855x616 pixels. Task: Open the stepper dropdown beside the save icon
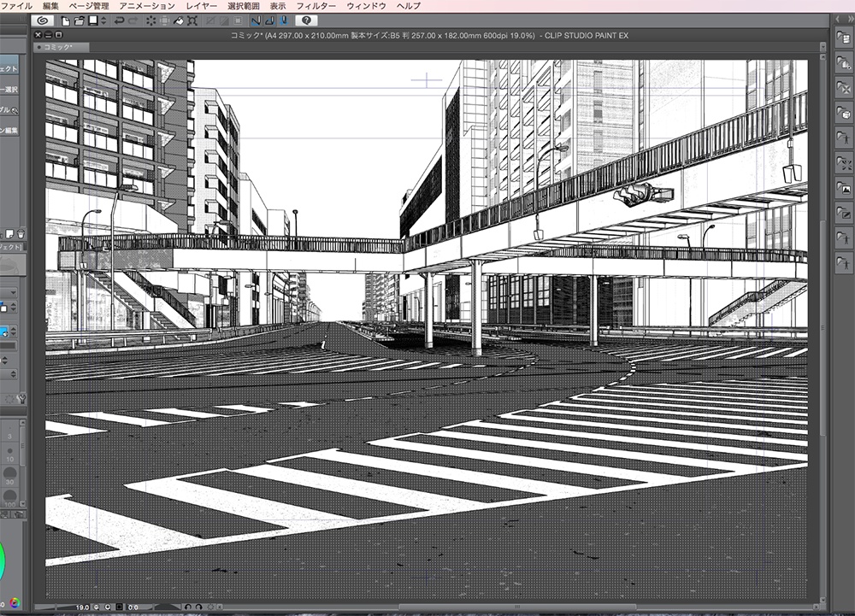(103, 21)
